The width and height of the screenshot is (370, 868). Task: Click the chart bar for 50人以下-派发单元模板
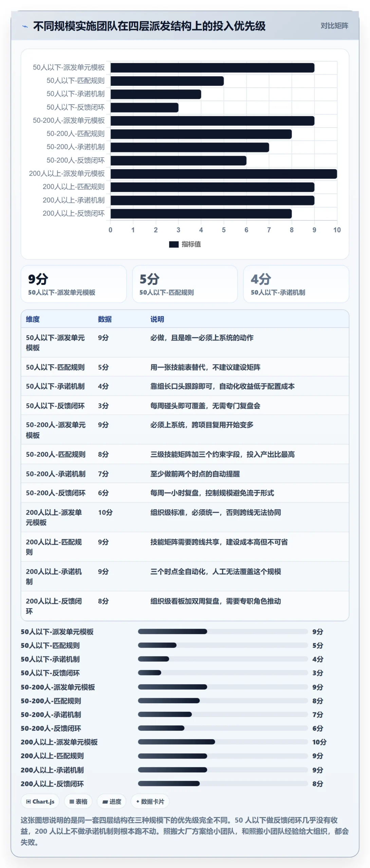click(x=212, y=68)
